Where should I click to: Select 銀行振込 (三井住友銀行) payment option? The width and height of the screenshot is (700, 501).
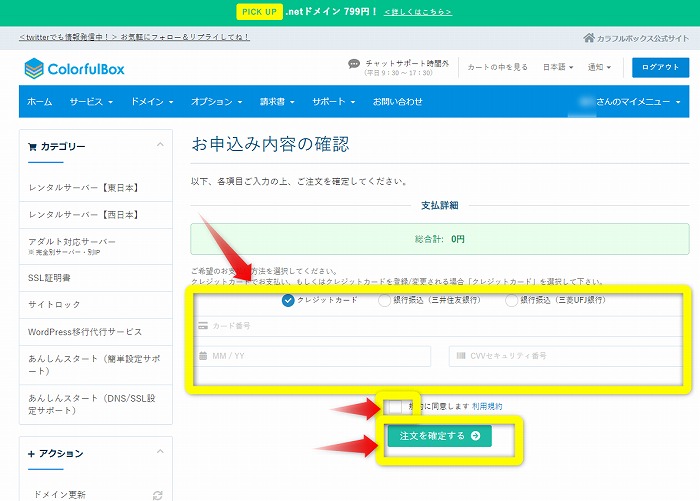click(384, 300)
